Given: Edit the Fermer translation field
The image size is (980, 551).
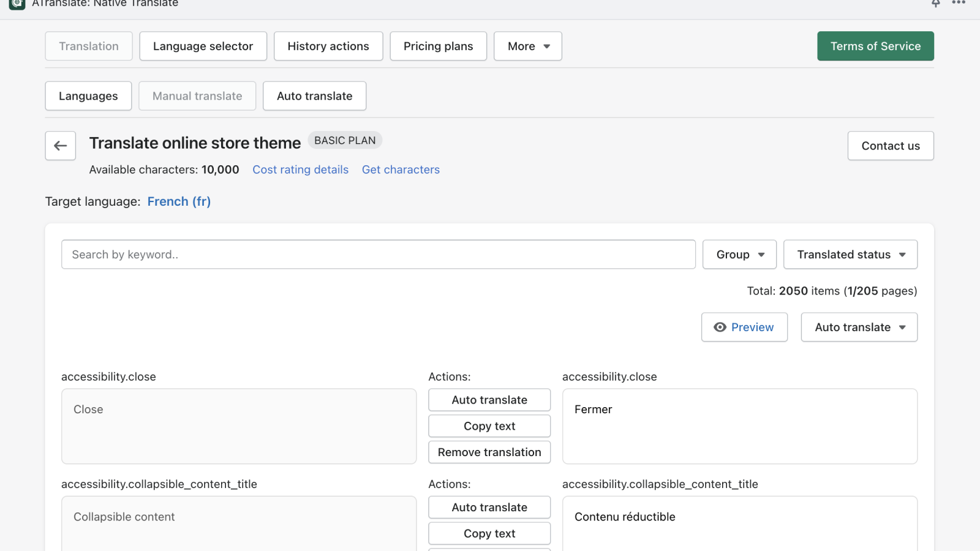Looking at the screenshot, I should 739,426.
